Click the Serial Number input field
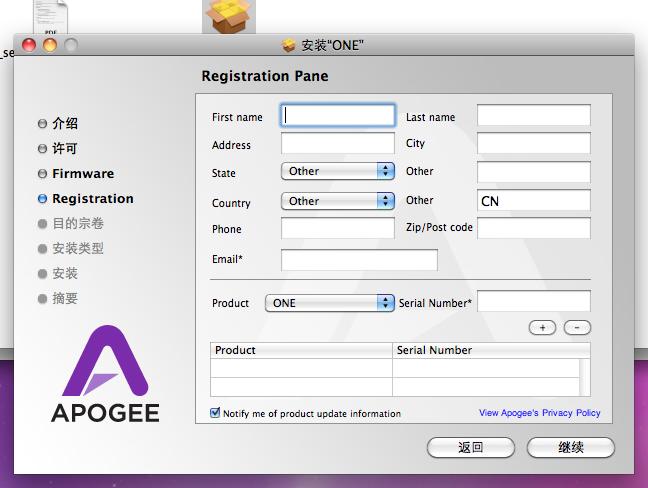The height and width of the screenshot is (488, 648). [534, 301]
